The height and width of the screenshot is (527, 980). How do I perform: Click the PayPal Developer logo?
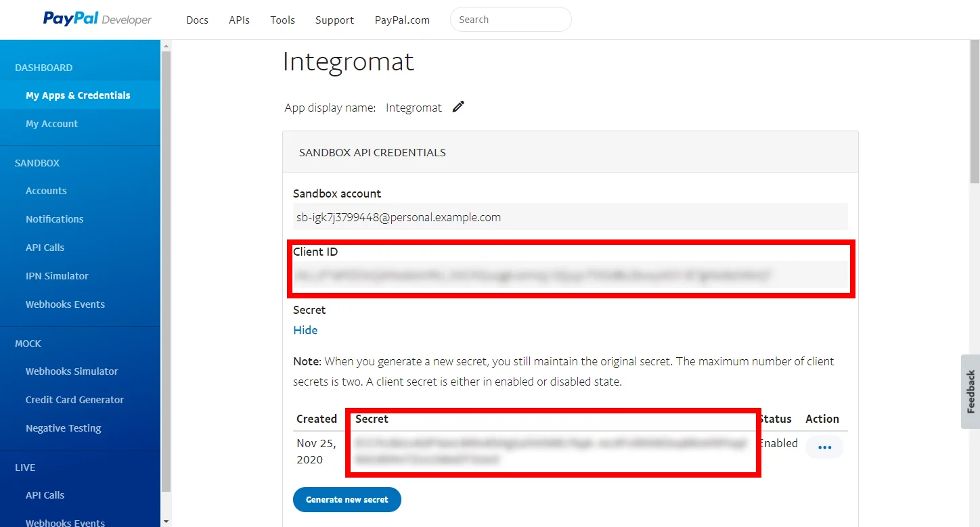coord(97,19)
